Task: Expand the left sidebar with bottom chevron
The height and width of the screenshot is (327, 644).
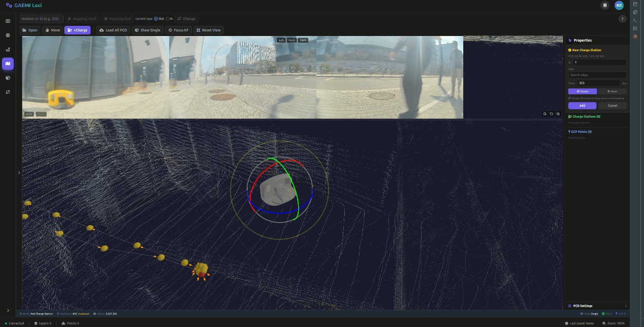Action: coord(8,310)
